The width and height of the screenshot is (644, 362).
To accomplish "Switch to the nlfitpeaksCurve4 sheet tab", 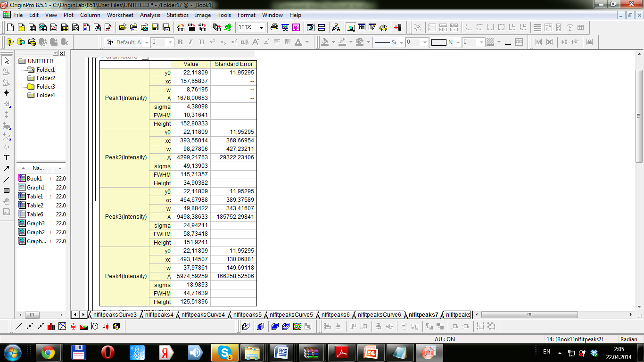I will pyautogui.click(x=203, y=314).
